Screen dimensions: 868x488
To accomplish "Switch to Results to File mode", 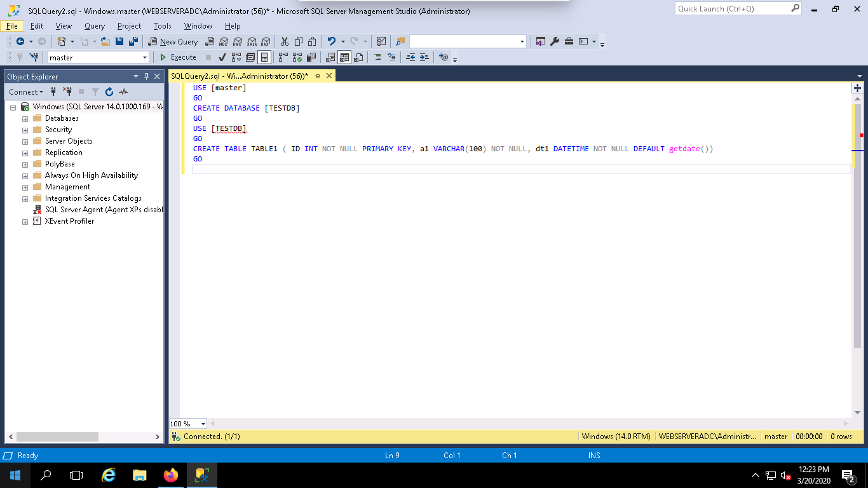I will (x=358, y=57).
